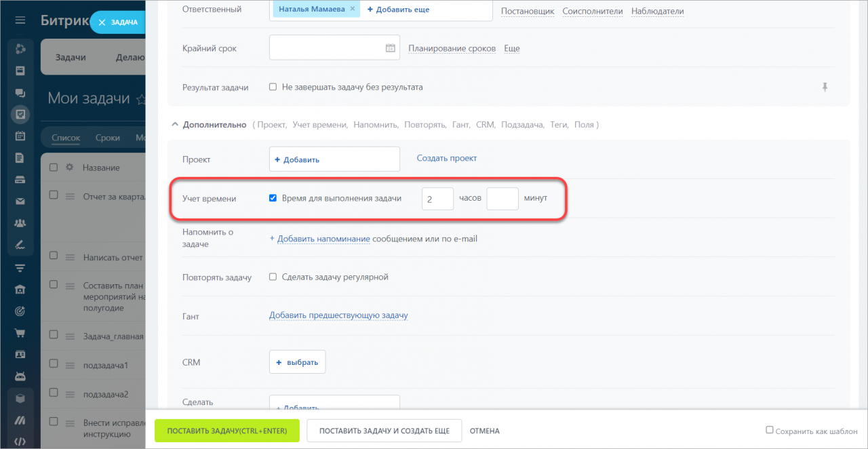The width and height of the screenshot is (868, 449).
Task: Open the developer code icon in sidebar
Action: [x=20, y=441]
